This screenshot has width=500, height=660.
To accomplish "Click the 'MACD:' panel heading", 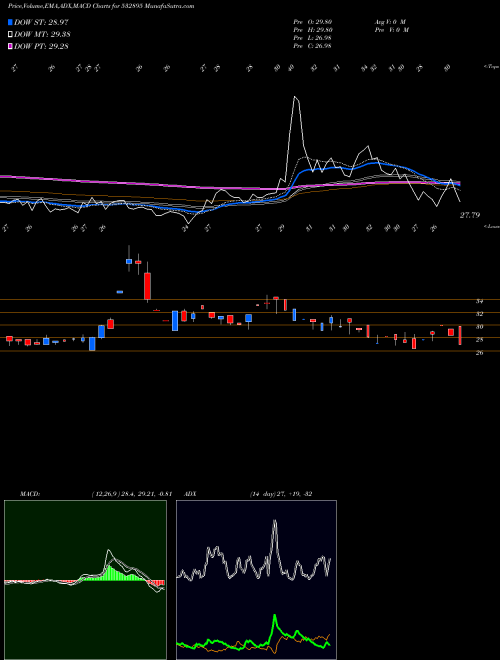I will (x=30, y=494).
